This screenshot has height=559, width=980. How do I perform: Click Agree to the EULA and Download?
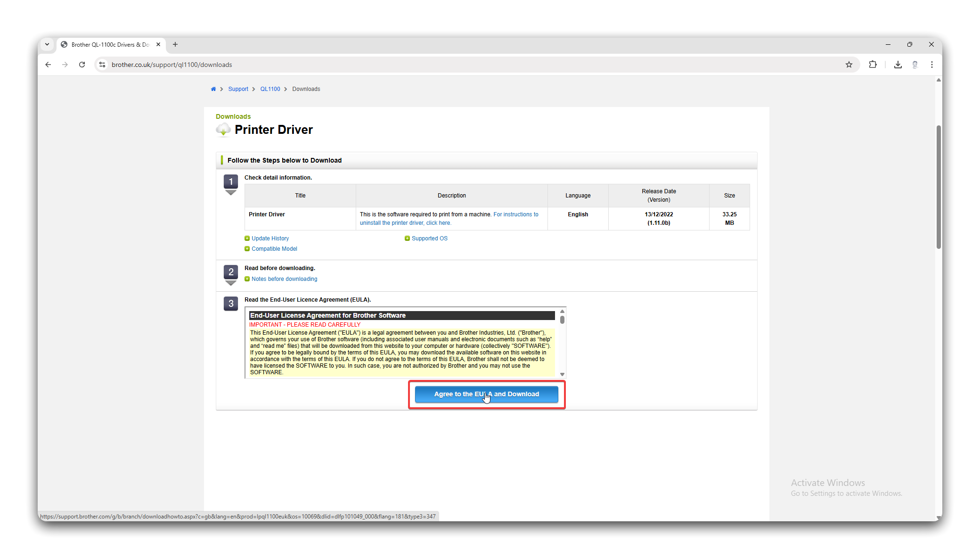click(x=486, y=394)
